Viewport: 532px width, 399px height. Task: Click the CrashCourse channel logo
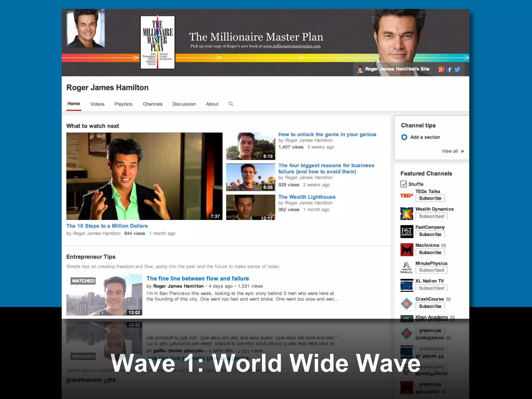point(407,304)
